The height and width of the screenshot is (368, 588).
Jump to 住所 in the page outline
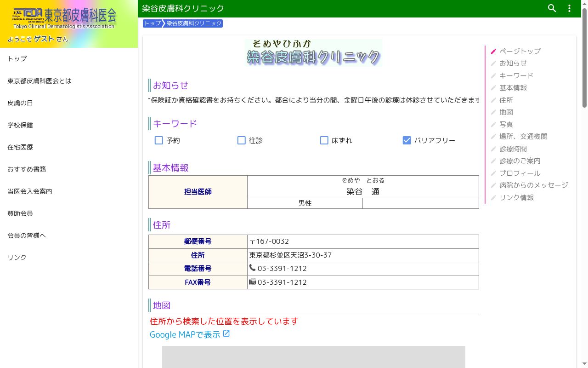pos(506,100)
